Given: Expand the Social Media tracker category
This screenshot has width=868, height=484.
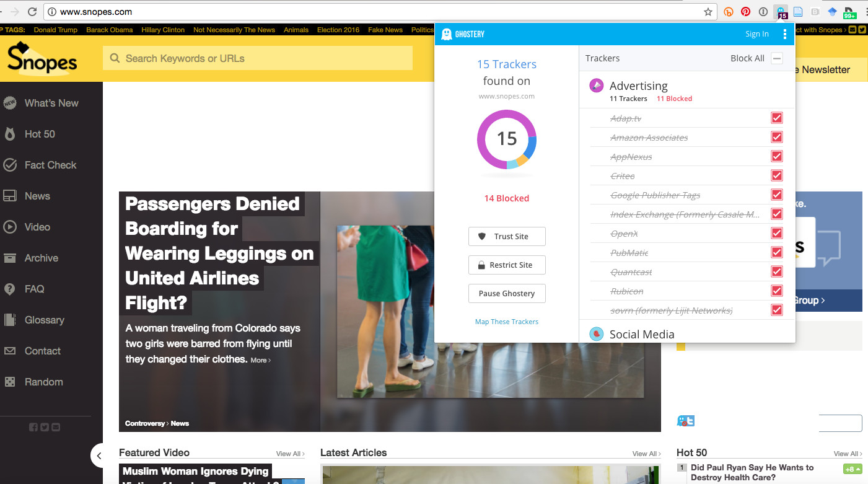Looking at the screenshot, I should 642,334.
